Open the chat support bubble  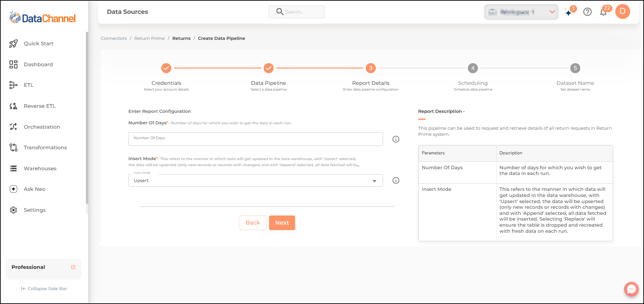(631, 289)
